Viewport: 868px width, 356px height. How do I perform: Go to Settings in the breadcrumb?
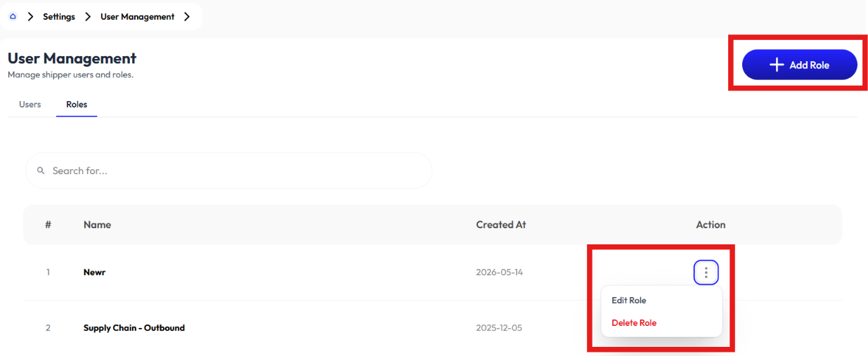(x=59, y=16)
